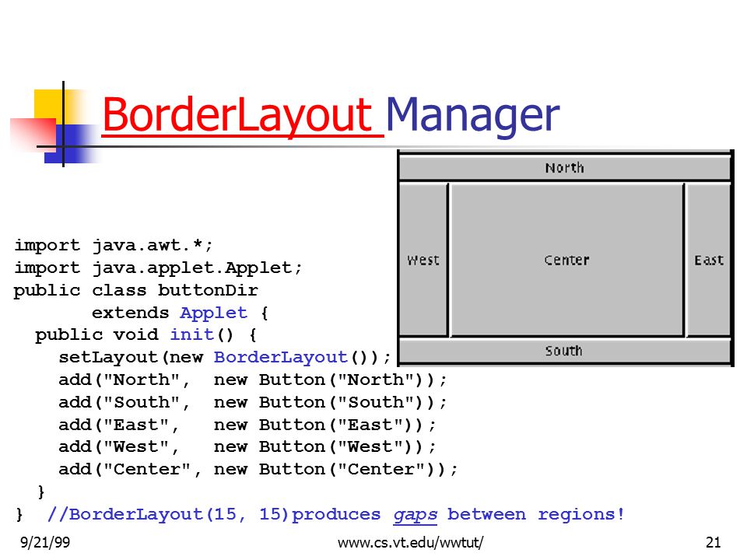Click the date 9/21/99 in footer
Viewport: 747px width, 560px height.
pos(45,542)
